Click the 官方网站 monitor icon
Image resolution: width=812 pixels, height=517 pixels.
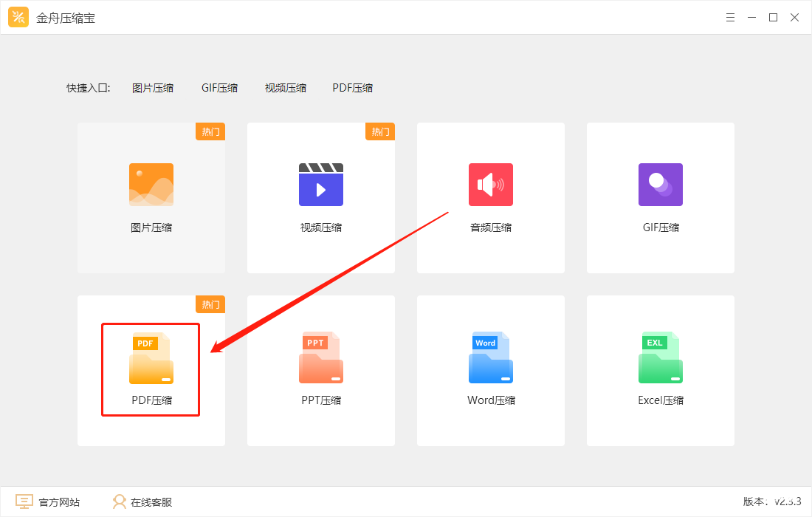click(24, 501)
